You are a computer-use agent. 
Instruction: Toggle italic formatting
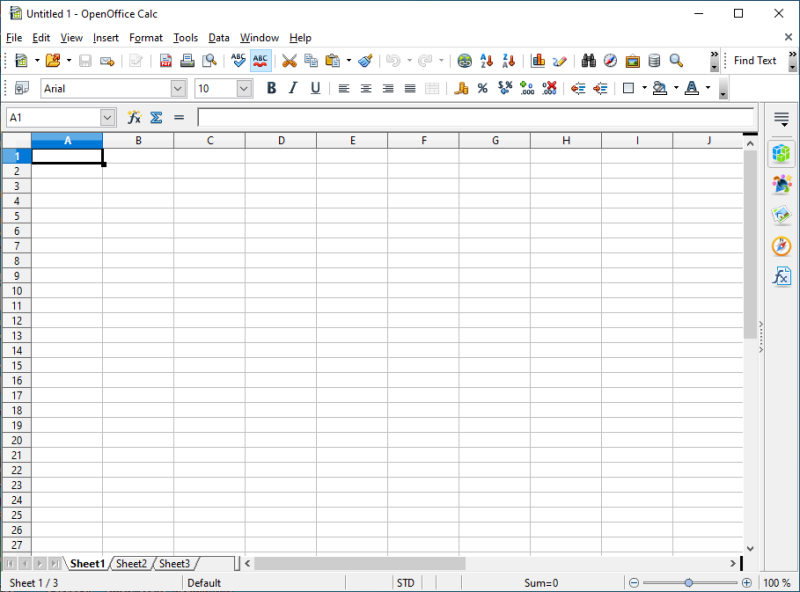tap(293, 89)
